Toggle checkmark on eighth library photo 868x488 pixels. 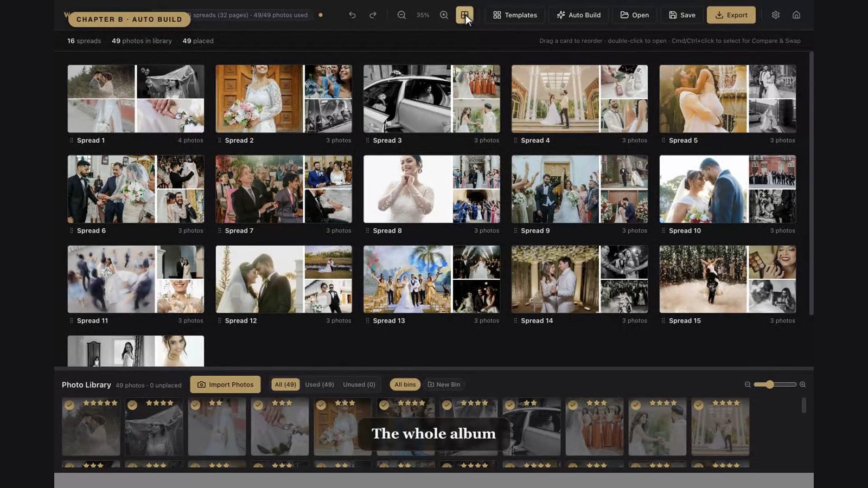click(510, 405)
